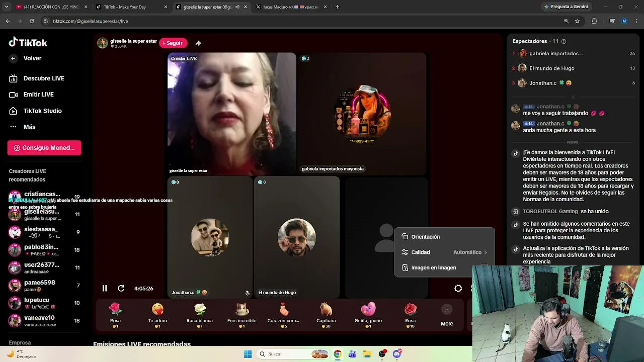Open the Windows Start menu

[248, 354]
